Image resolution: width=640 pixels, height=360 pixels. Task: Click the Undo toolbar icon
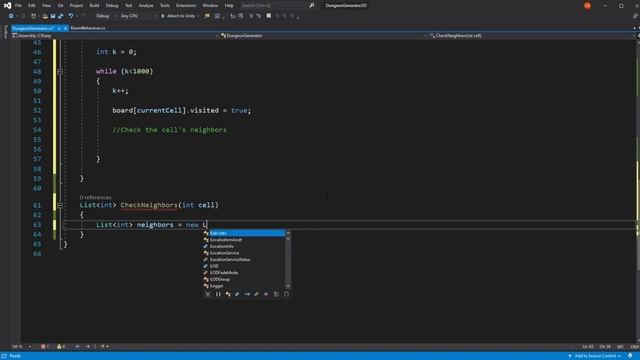point(71,16)
